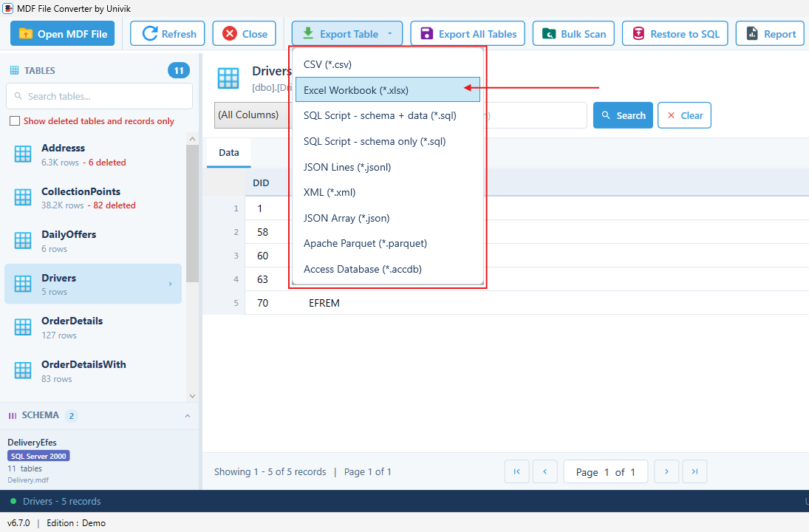Click the Drivers table row chevron
This screenshot has width=809, height=532.
(x=170, y=284)
